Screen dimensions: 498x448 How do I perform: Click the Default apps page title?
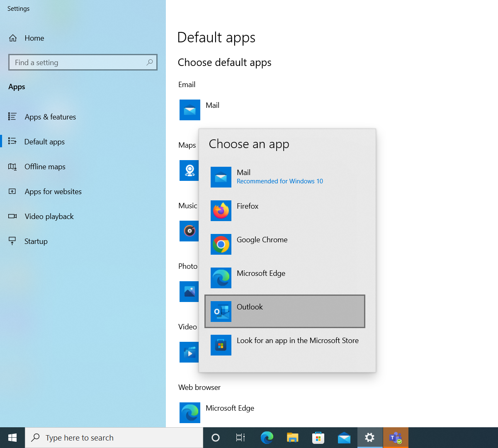[216, 37]
